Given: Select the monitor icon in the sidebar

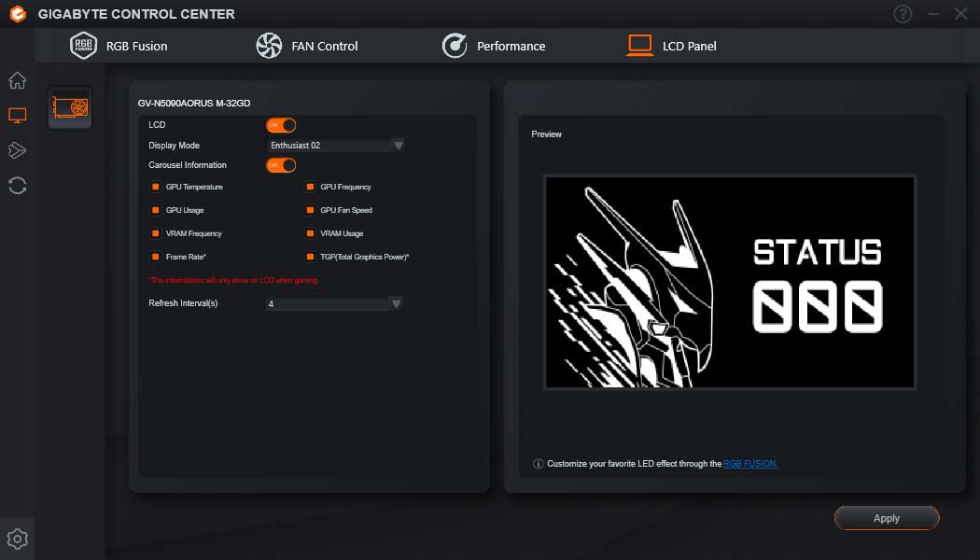Looking at the screenshot, I should pyautogui.click(x=17, y=115).
